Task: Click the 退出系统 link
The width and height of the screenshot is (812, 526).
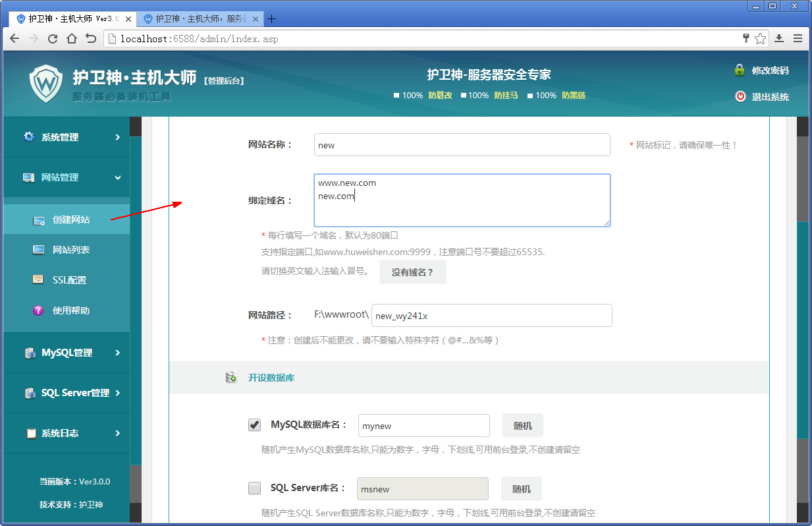Action: (770, 97)
